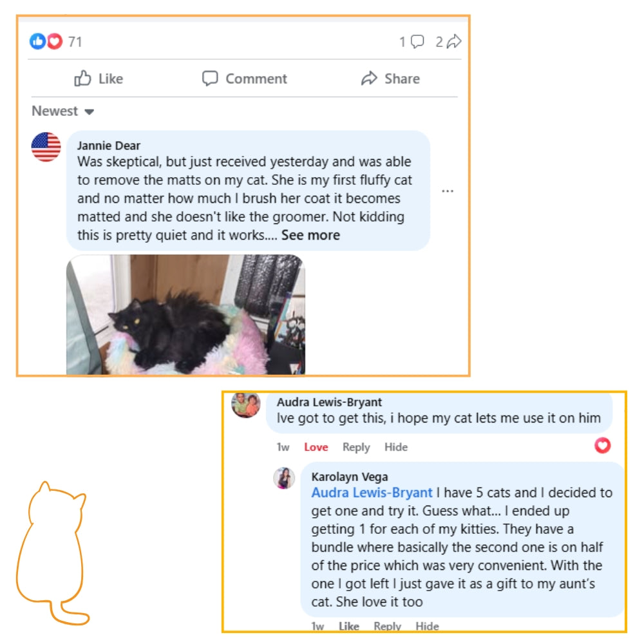Open the three-dot options on Jannie's comment
The height and width of the screenshot is (644, 644).
coord(448,191)
